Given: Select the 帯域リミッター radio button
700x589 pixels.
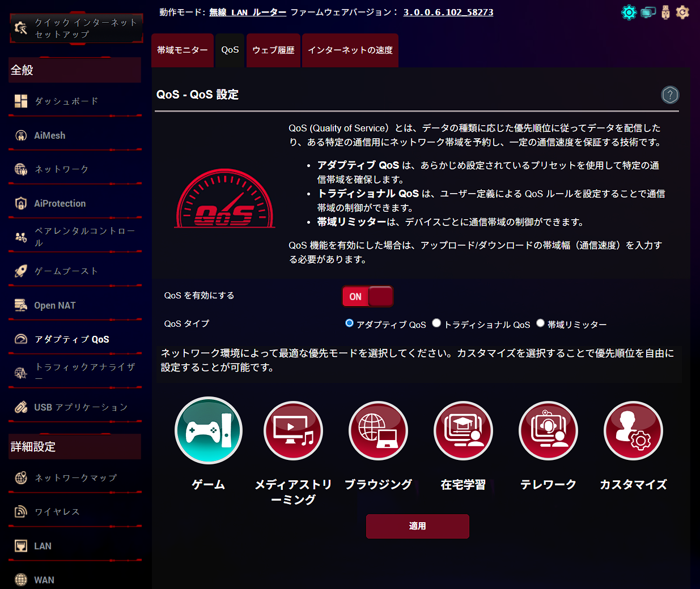Looking at the screenshot, I should [x=540, y=323].
